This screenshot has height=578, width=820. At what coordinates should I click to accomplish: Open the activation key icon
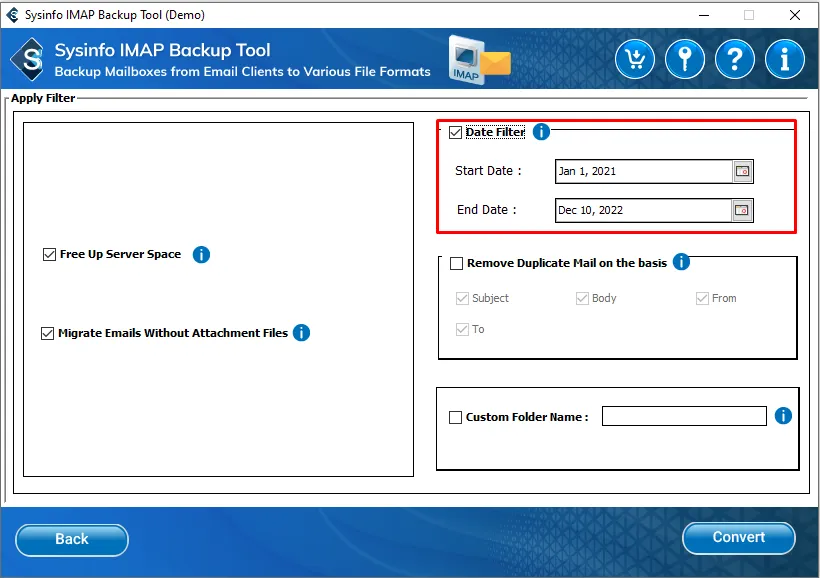(x=685, y=59)
